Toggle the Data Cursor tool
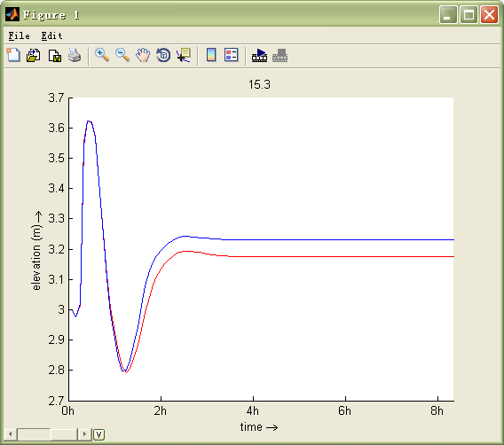504x445 pixels. pyautogui.click(x=184, y=55)
